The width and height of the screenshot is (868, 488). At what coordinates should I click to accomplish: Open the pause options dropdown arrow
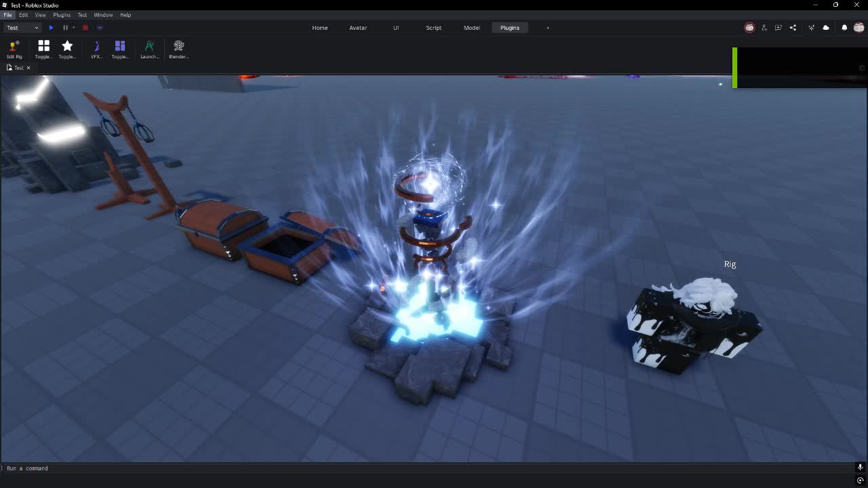[73, 28]
